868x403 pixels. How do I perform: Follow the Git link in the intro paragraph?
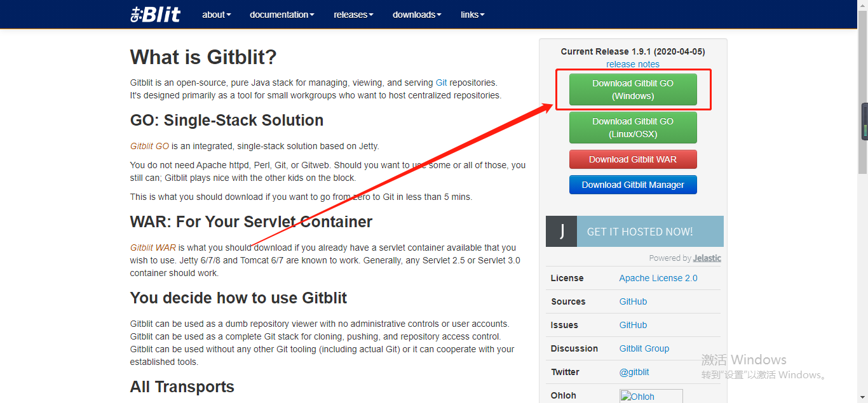tap(441, 83)
